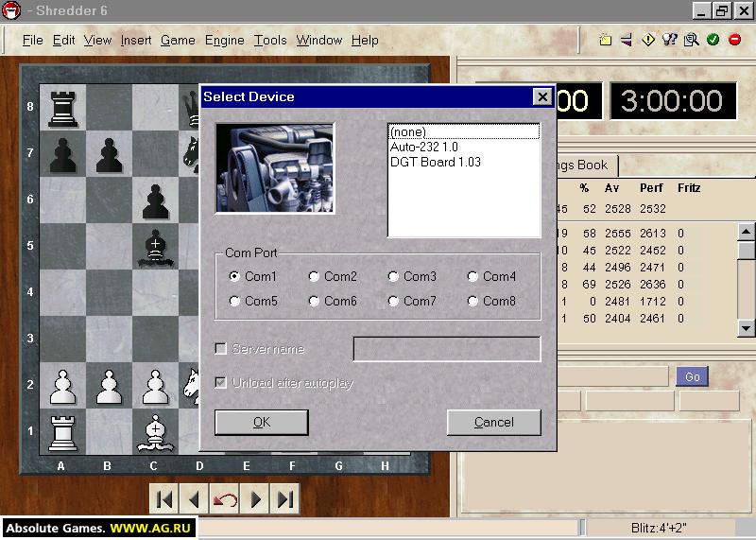This screenshot has width=756, height=540.
Task: Open the Help menu
Action: pos(365,40)
